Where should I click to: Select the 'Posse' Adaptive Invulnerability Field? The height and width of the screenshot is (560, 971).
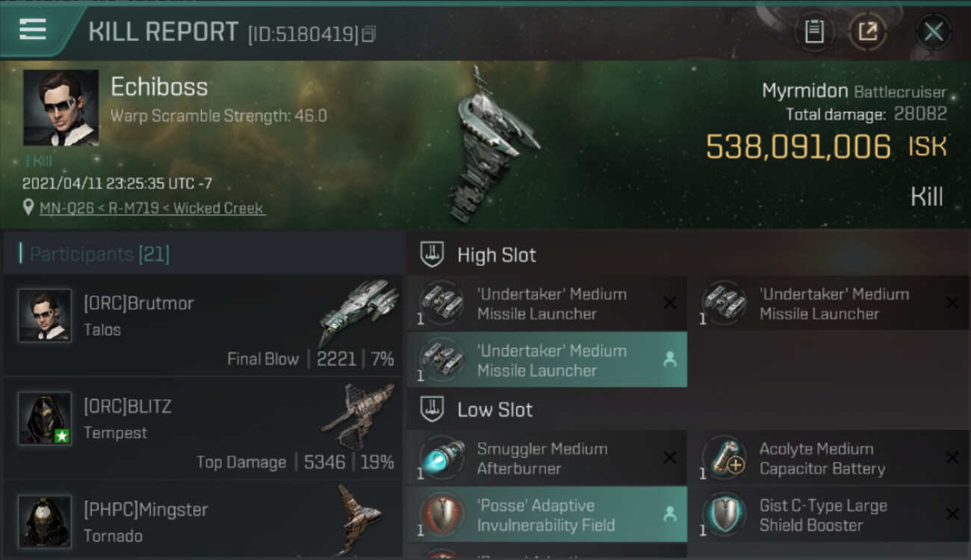click(547, 514)
